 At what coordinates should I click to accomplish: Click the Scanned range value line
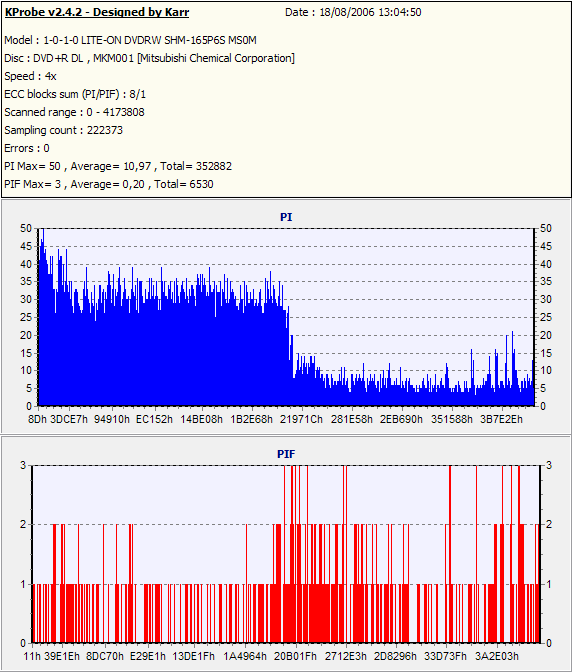coord(75,112)
